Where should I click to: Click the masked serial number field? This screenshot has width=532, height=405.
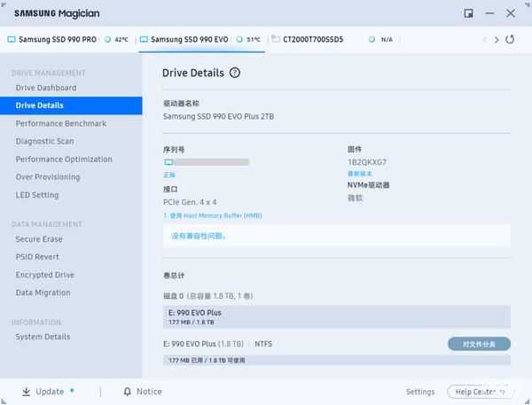(x=212, y=162)
